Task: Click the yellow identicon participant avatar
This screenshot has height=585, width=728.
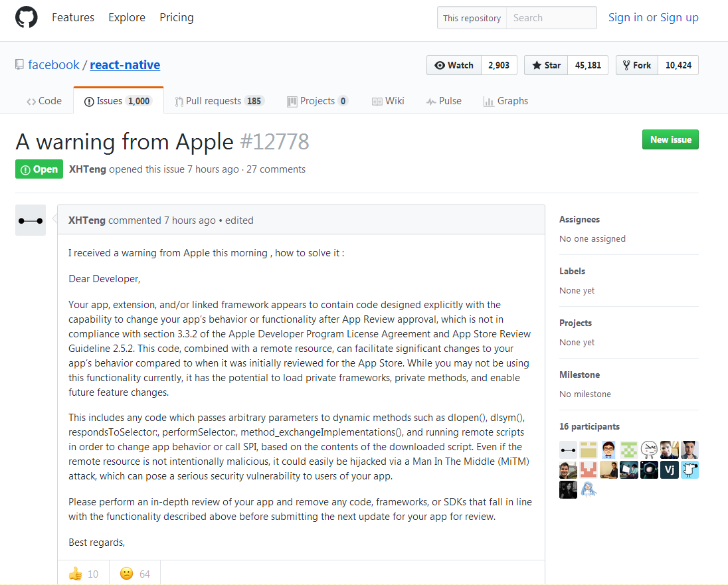Action: 589,450
